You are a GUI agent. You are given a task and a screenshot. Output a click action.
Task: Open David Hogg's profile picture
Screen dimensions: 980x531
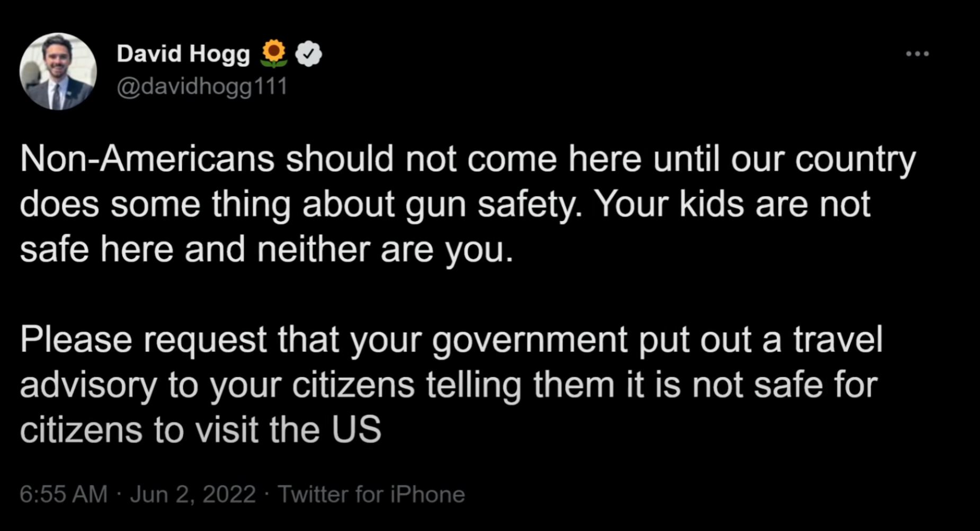pyautogui.click(x=58, y=72)
